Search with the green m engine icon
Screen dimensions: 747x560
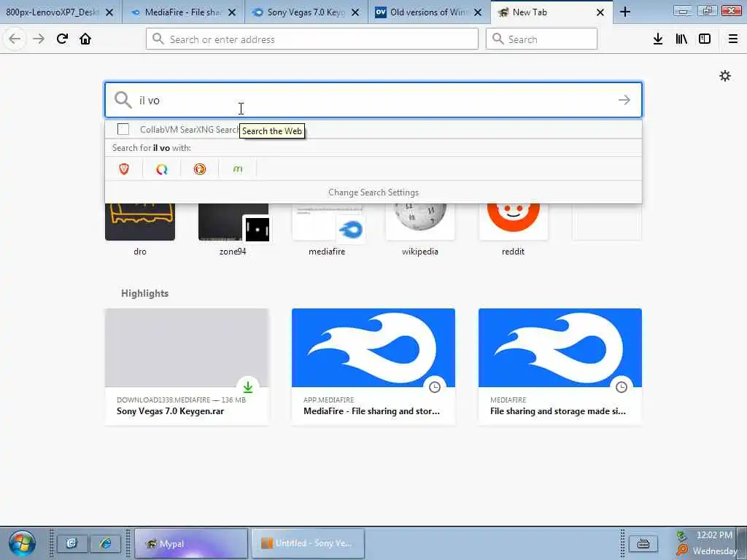point(237,169)
